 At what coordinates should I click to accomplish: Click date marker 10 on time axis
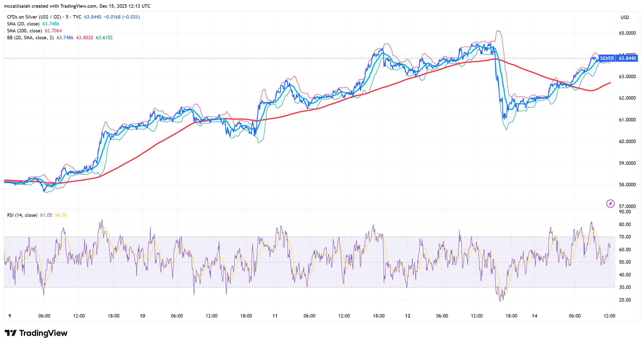tap(142, 316)
